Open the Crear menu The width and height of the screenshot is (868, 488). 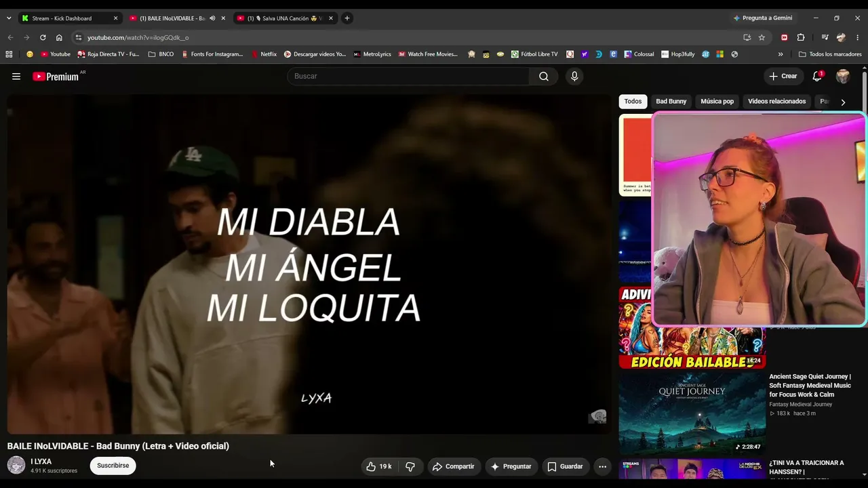point(783,77)
